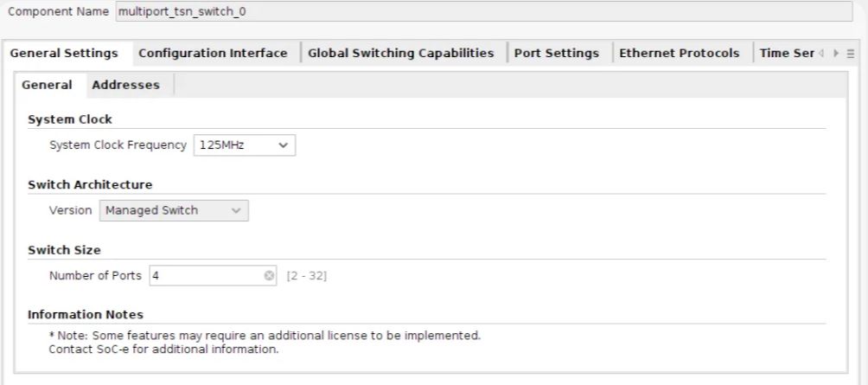Clear the Number of Ports value

269,276
